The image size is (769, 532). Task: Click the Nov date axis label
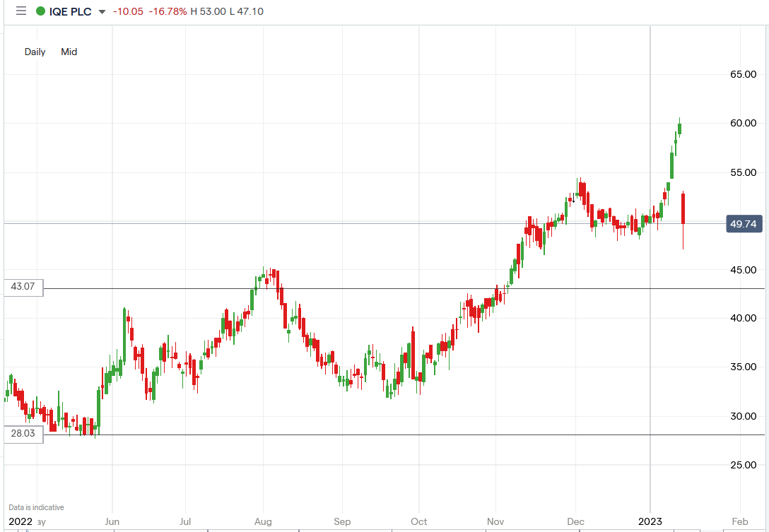[x=495, y=521]
